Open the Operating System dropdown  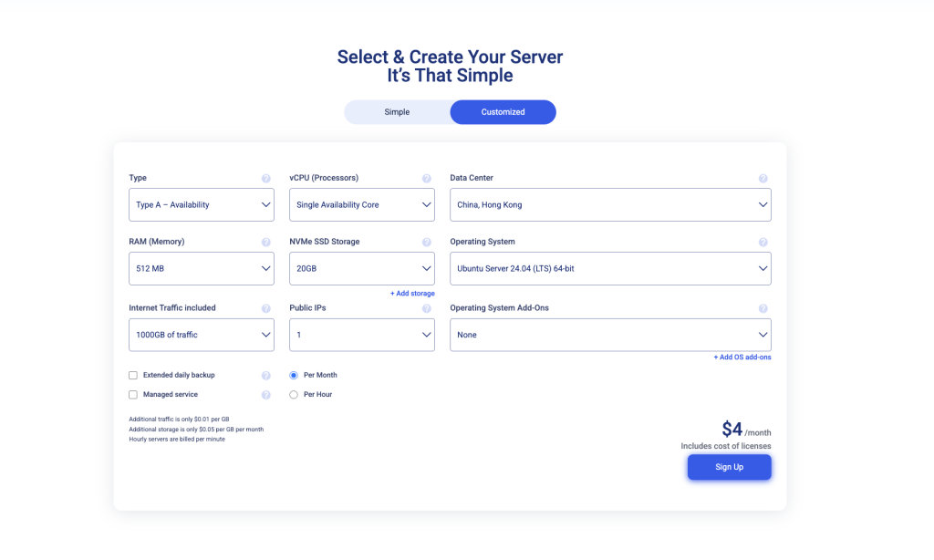pos(609,268)
